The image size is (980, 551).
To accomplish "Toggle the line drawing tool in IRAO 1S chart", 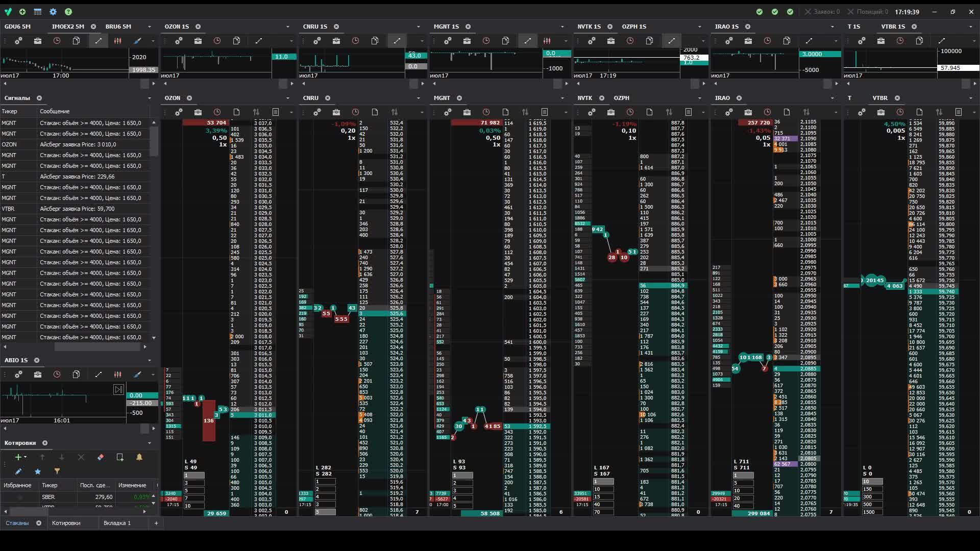I will tap(809, 41).
